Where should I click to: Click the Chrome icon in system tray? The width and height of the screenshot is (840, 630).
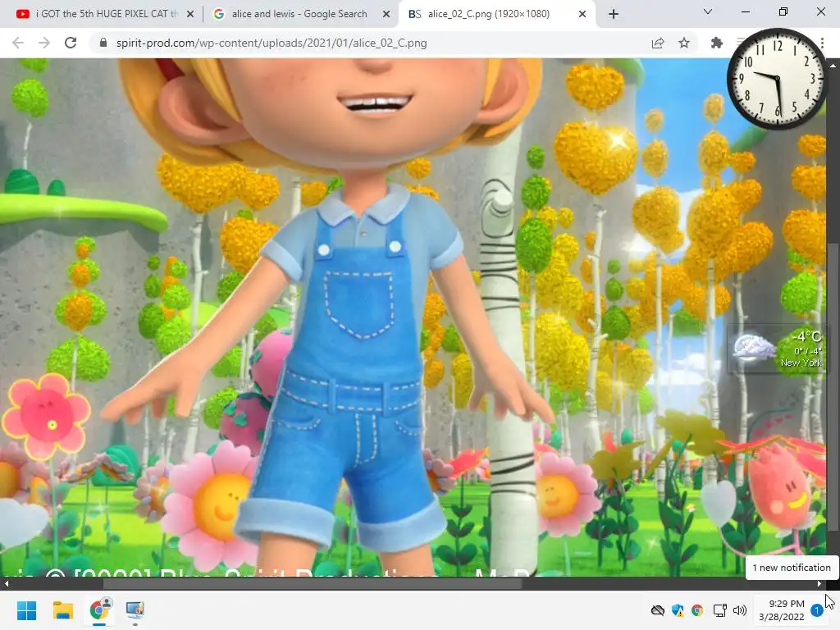(x=697, y=610)
